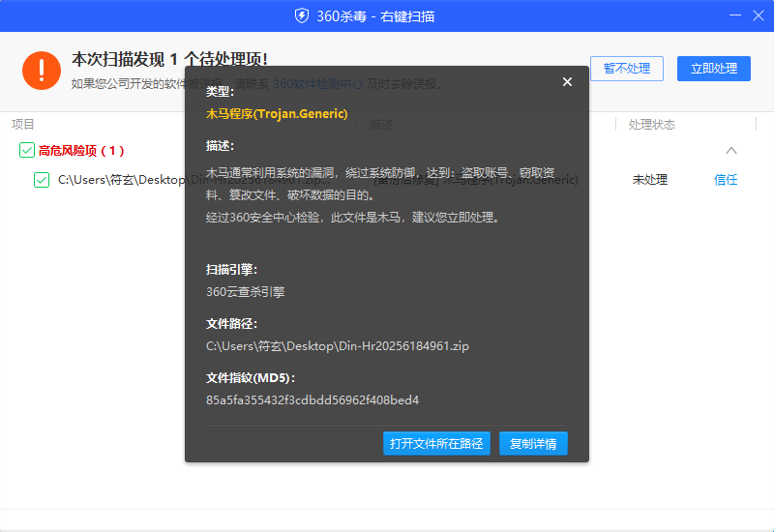The image size is (774, 532).
Task: Click the 暂不处理 button
Action: [627, 69]
